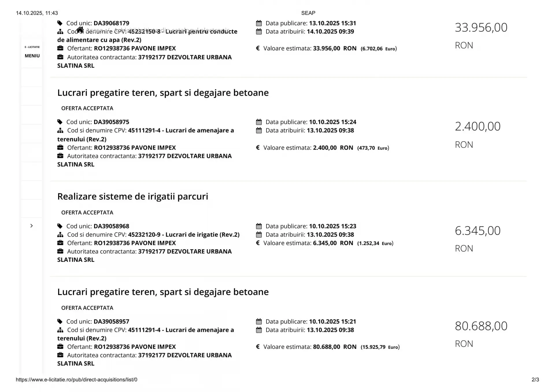Click the calendar icon beside Data publicare 10.10.2025 15:23
Screen dimensions: 555x392
click(x=259, y=226)
